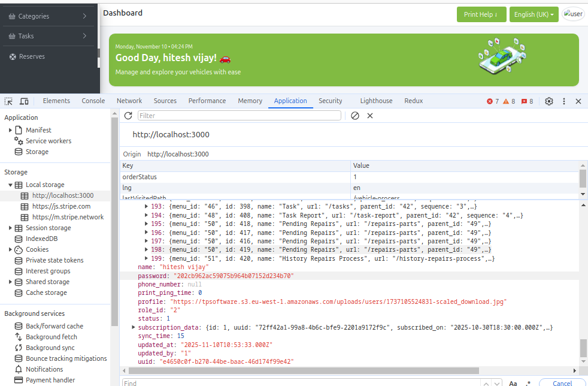The height and width of the screenshot is (386, 588).
Task: Expand the subscription_data object
Action: pos(133,327)
